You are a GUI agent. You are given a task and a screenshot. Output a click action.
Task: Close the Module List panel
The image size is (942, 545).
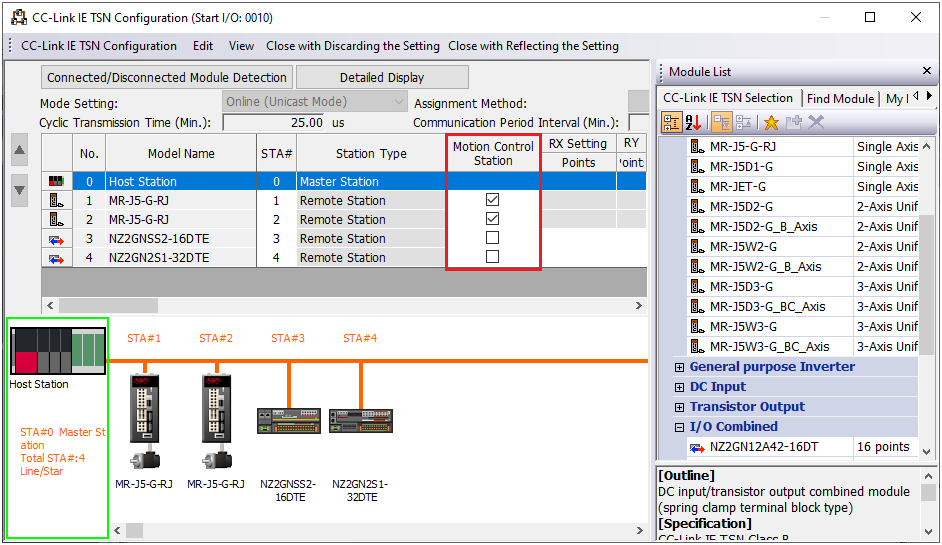click(927, 71)
